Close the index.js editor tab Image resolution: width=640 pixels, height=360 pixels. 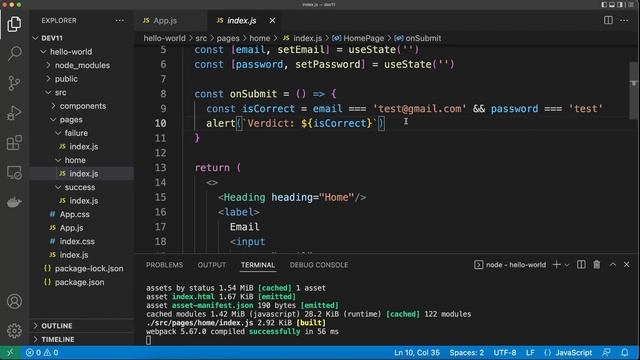tap(272, 20)
